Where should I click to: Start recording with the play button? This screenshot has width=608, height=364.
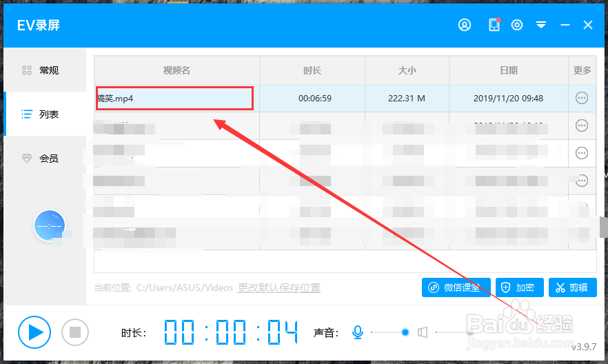(34, 332)
